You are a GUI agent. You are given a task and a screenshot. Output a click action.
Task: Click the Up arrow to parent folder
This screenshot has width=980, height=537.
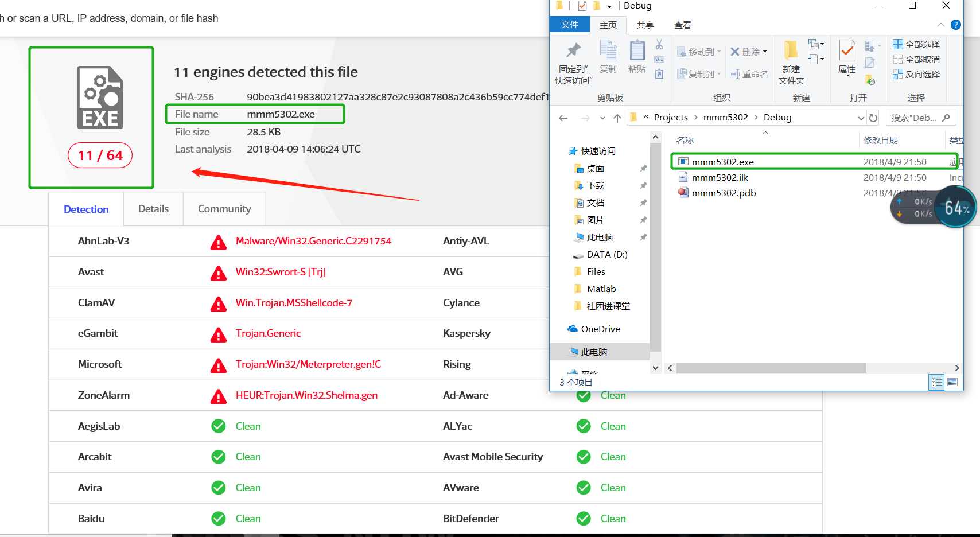(x=617, y=118)
